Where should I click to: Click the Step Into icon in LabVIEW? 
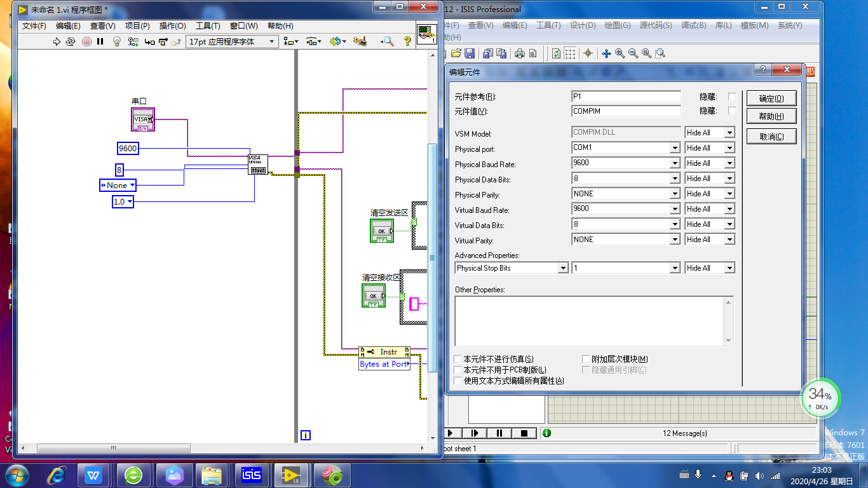click(x=149, y=41)
